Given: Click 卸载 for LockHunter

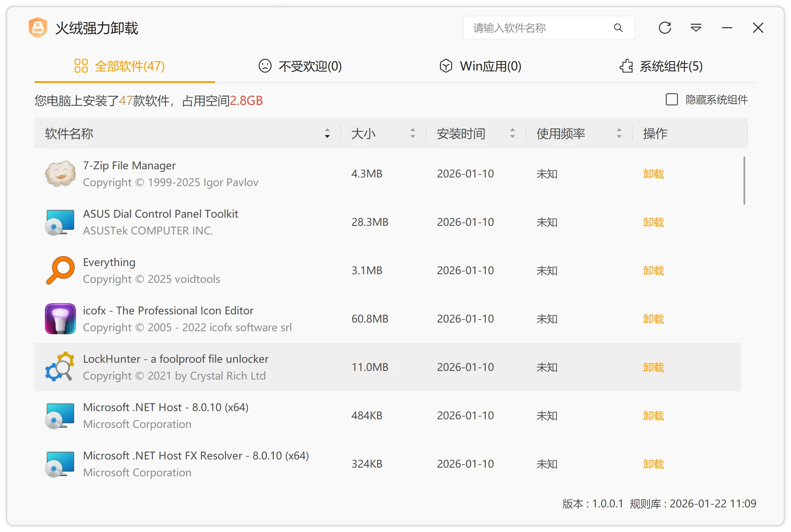Looking at the screenshot, I should tap(653, 367).
